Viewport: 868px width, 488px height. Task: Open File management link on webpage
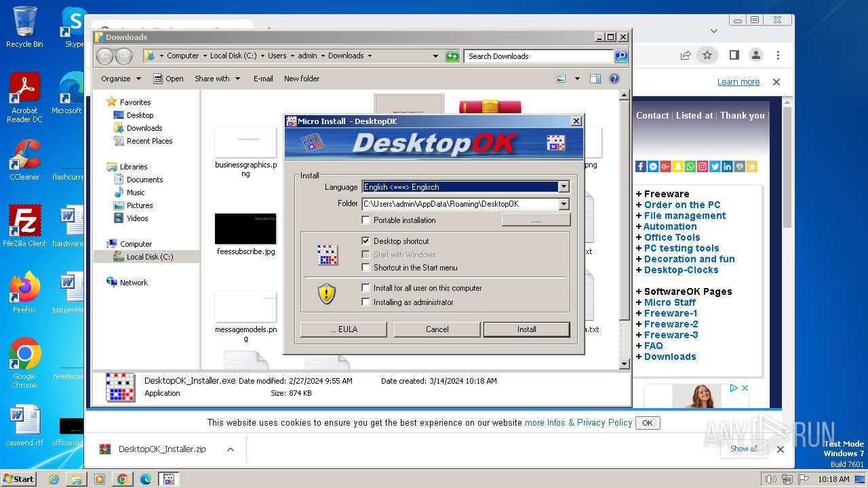(x=685, y=216)
